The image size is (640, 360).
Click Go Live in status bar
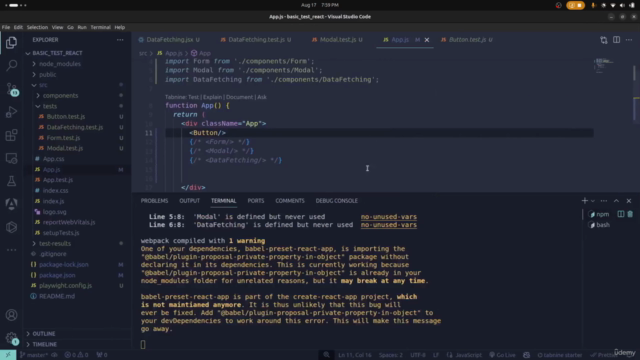pyautogui.click(x=502, y=355)
